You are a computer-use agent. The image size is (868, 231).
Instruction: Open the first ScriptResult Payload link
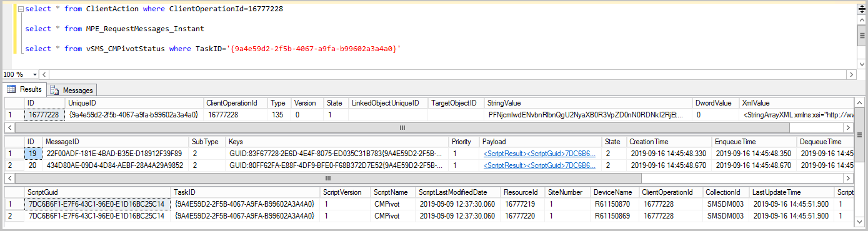[x=539, y=154]
